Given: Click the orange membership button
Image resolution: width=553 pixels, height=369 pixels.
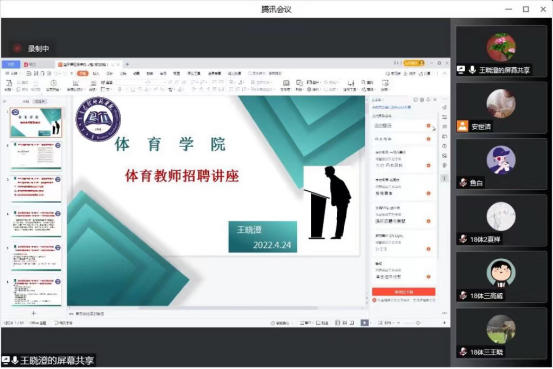Looking at the screenshot, I should pyautogui.click(x=414, y=63).
